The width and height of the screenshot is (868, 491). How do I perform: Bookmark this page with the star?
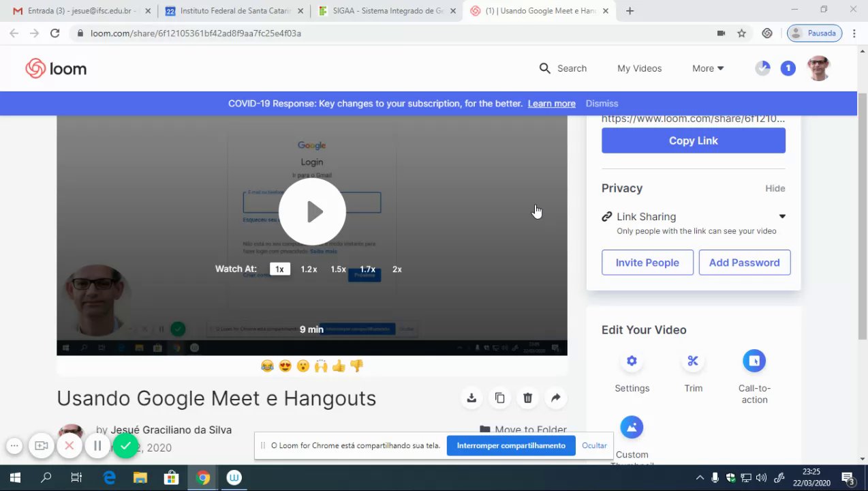pyautogui.click(x=742, y=33)
